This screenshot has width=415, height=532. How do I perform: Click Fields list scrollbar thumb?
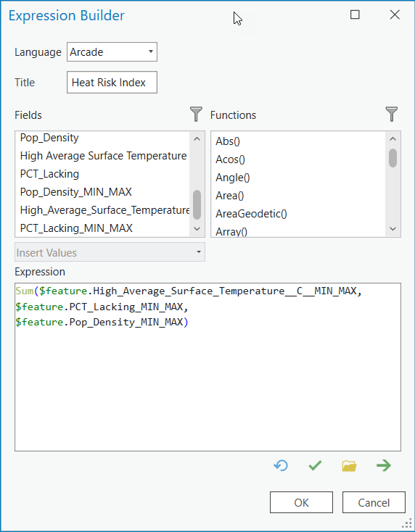tap(197, 204)
